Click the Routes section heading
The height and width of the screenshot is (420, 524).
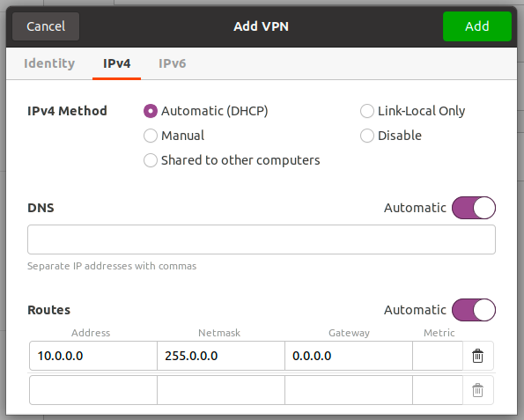pos(48,310)
